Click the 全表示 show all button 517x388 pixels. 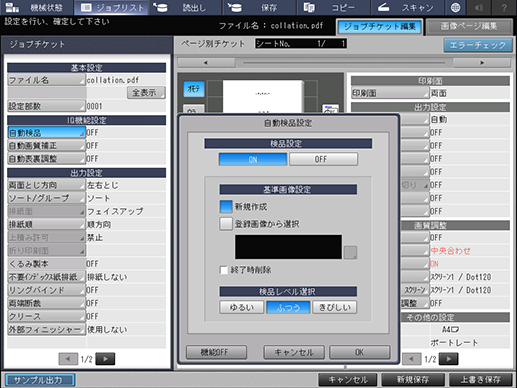[146, 92]
